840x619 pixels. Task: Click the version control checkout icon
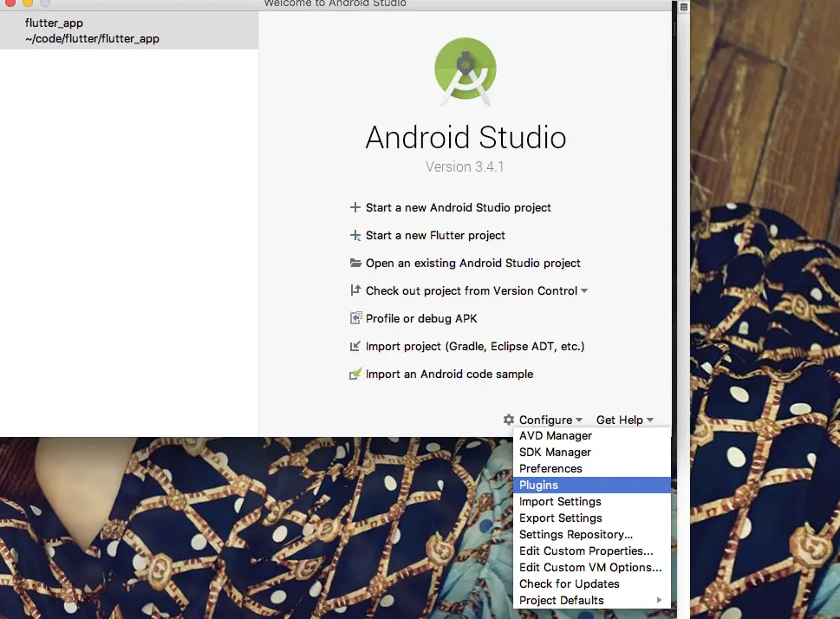coord(355,290)
